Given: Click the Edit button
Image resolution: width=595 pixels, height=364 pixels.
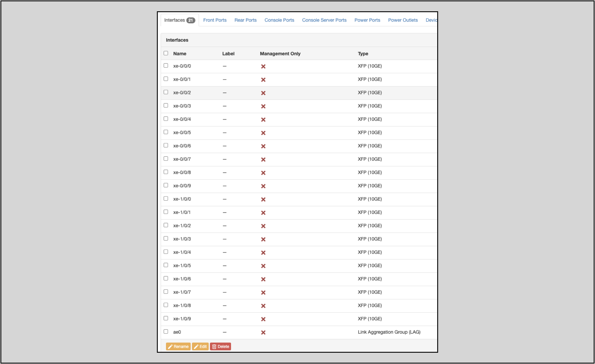Looking at the screenshot, I should [x=200, y=346].
